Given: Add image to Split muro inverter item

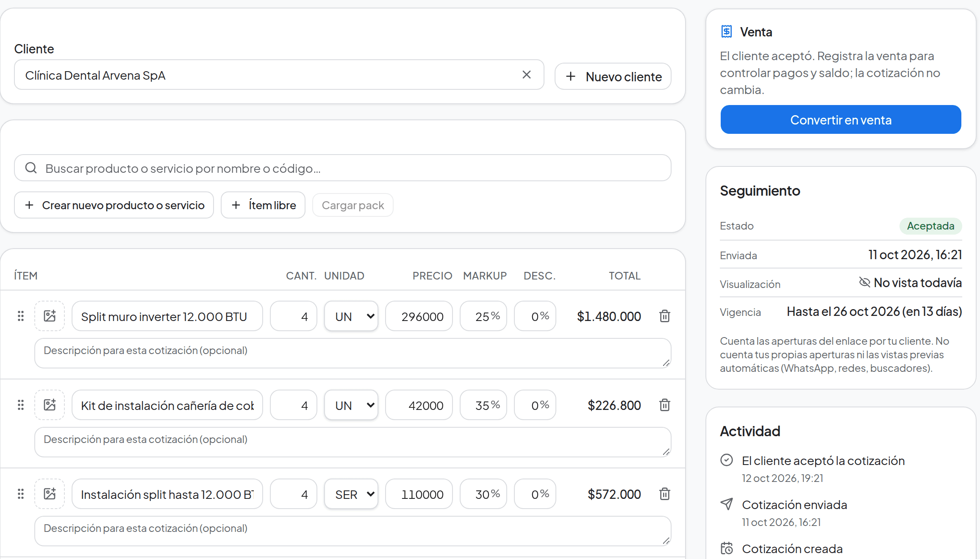Looking at the screenshot, I should click(50, 316).
